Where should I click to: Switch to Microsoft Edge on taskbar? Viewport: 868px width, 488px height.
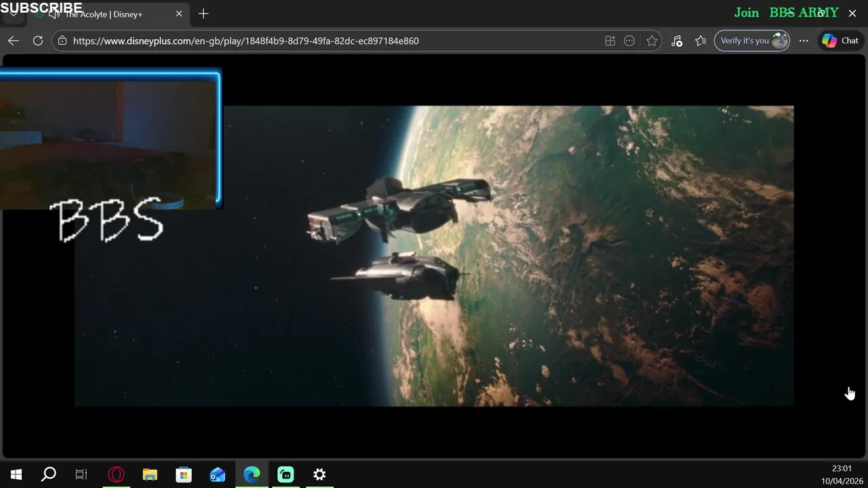(x=252, y=474)
